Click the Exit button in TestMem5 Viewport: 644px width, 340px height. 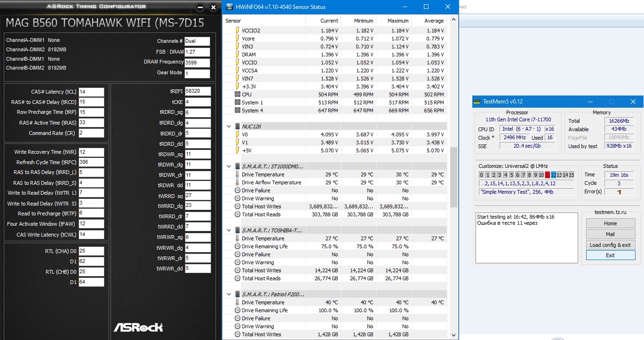(611, 255)
